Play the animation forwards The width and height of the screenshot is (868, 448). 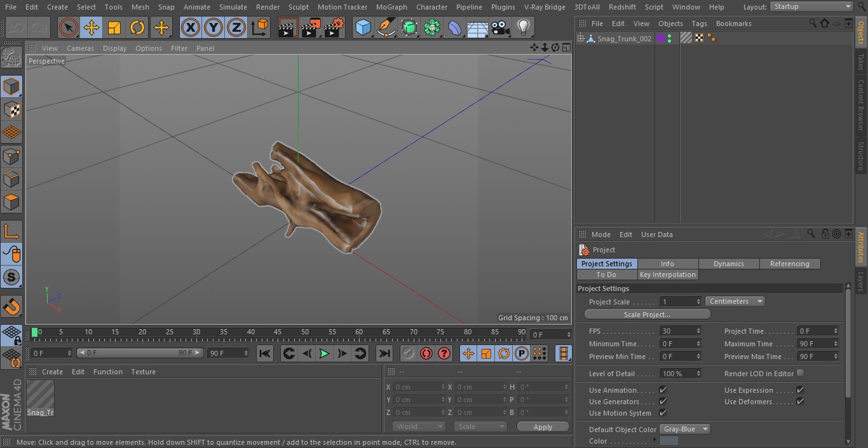[324, 353]
